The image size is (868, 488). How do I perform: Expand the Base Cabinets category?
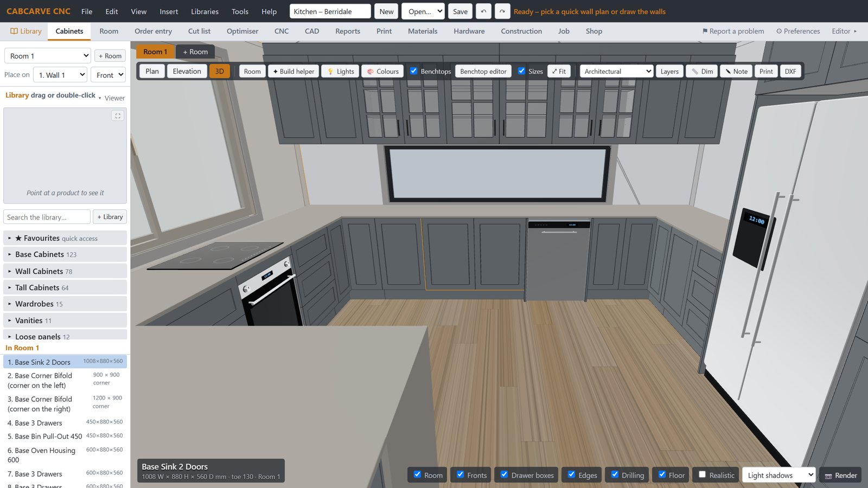coord(65,254)
